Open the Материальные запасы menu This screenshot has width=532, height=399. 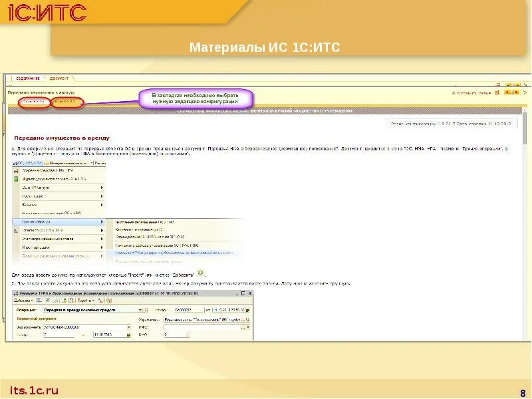68,163
